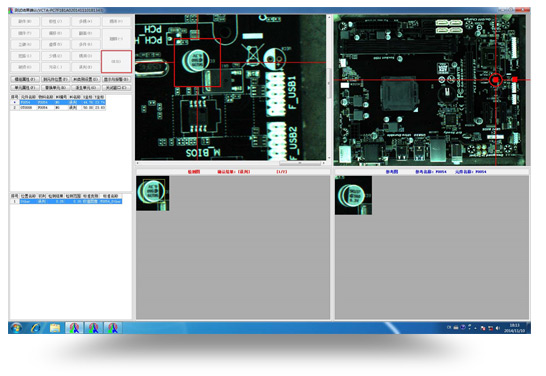The height and width of the screenshot is (376, 546).
Task: Click the red square marker on motherboard overview
Action: pyautogui.click(x=515, y=79)
